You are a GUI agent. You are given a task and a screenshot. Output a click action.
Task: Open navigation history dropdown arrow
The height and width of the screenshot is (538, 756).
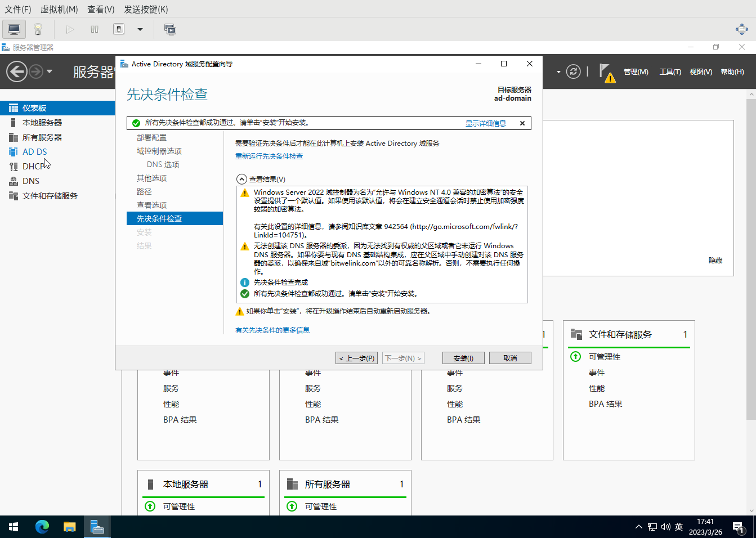pos(50,71)
